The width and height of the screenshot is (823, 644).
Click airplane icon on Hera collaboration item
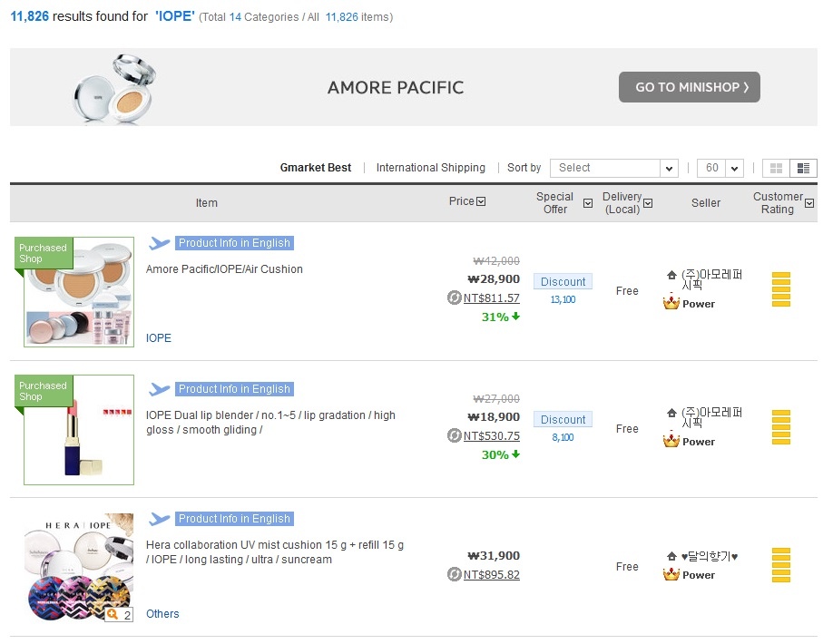point(159,519)
